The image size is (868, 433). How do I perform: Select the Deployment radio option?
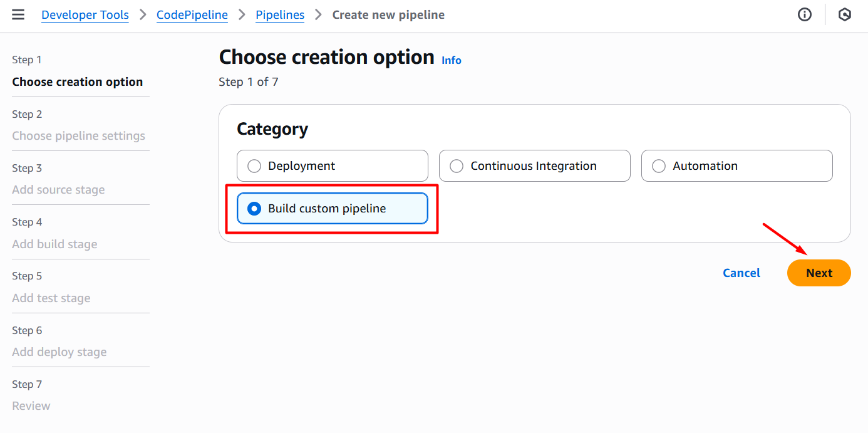tap(254, 166)
